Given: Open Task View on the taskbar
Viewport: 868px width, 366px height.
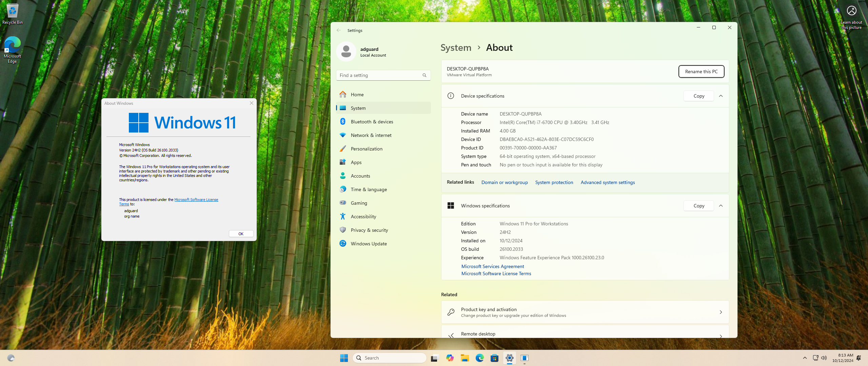Looking at the screenshot, I should click(434, 358).
